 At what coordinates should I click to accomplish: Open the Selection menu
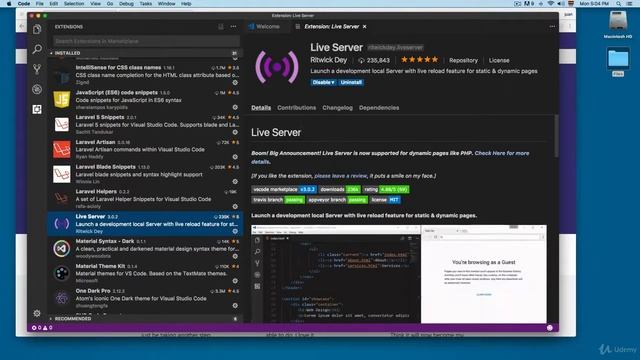[x=74, y=4]
